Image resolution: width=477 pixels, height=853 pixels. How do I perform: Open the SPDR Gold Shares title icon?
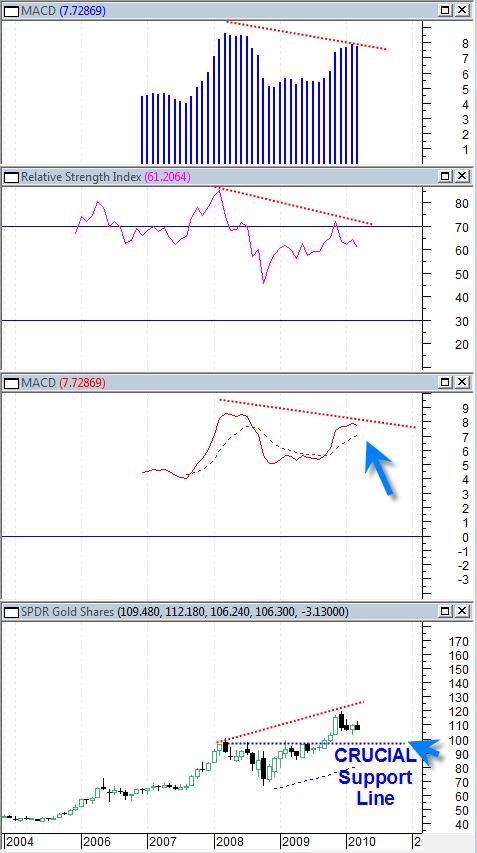pyautogui.click(x=12, y=611)
